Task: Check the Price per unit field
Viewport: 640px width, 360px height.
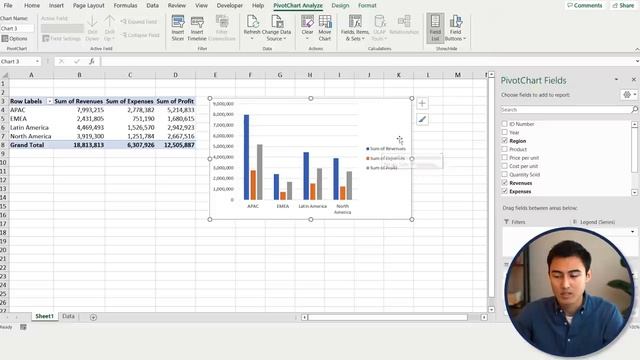Action: (504, 158)
